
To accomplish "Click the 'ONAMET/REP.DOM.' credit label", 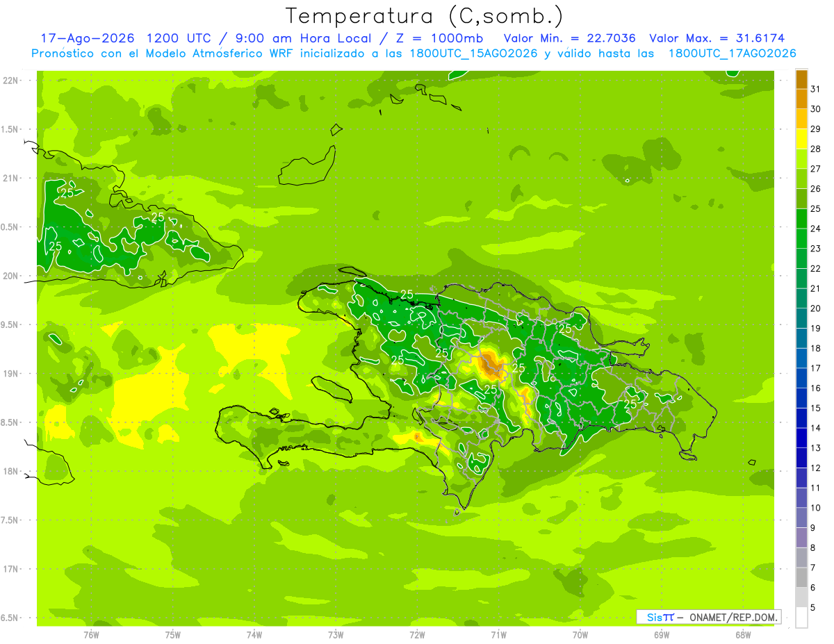I will coord(733,617).
